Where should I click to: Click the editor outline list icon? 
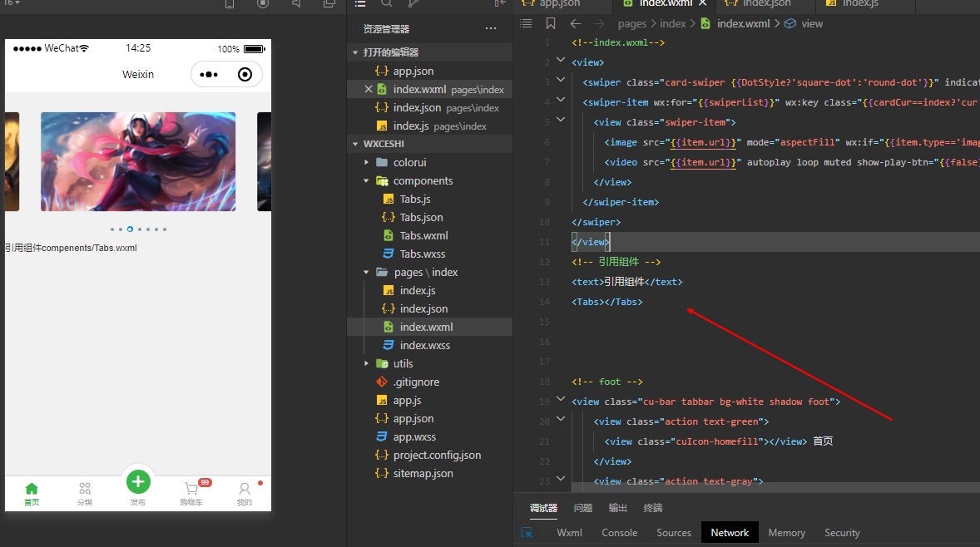point(527,23)
